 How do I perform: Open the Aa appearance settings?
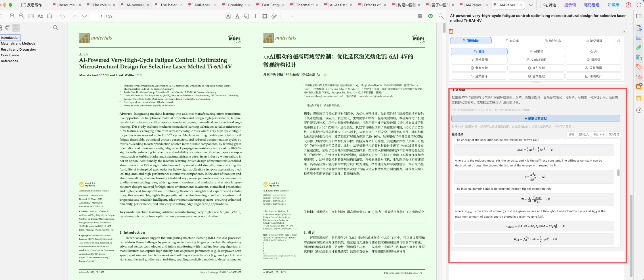pyautogui.click(x=40, y=16)
